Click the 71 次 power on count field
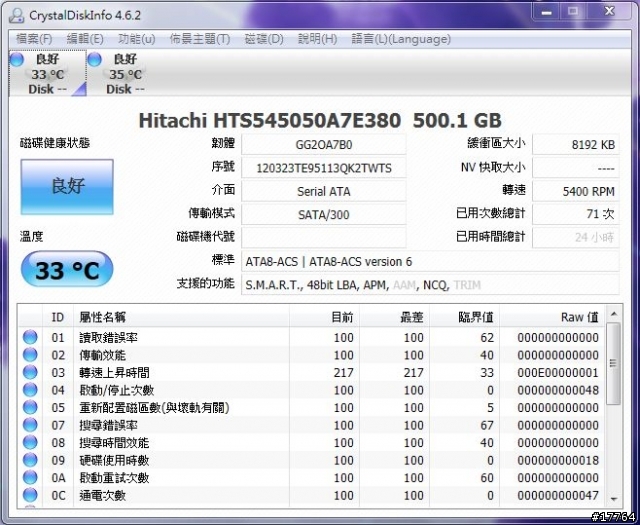640x525 pixels. click(576, 214)
